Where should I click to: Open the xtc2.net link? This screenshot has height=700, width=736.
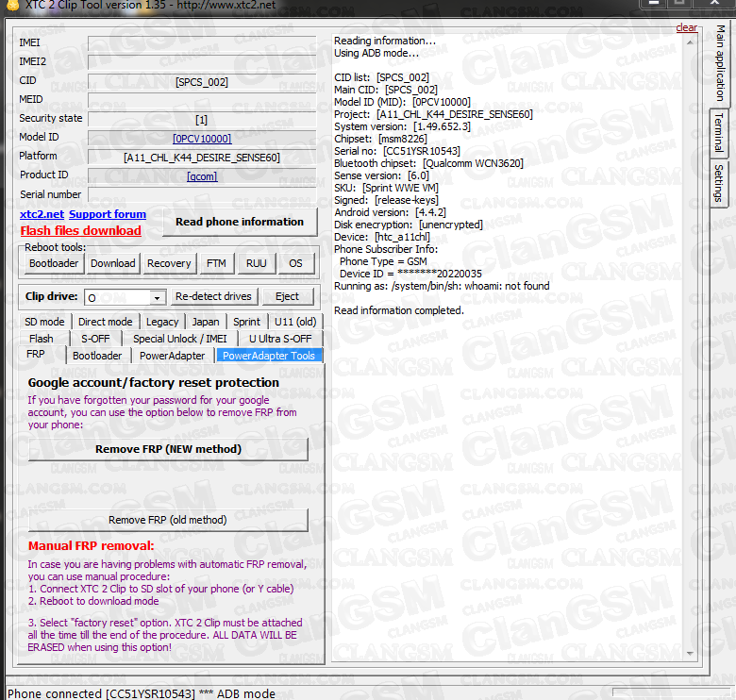click(42, 214)
